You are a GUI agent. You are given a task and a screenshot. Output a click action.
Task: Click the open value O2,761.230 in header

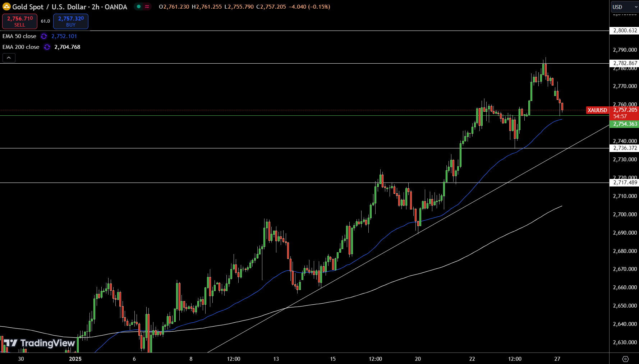pyautogui.click(x=174, y=7)
